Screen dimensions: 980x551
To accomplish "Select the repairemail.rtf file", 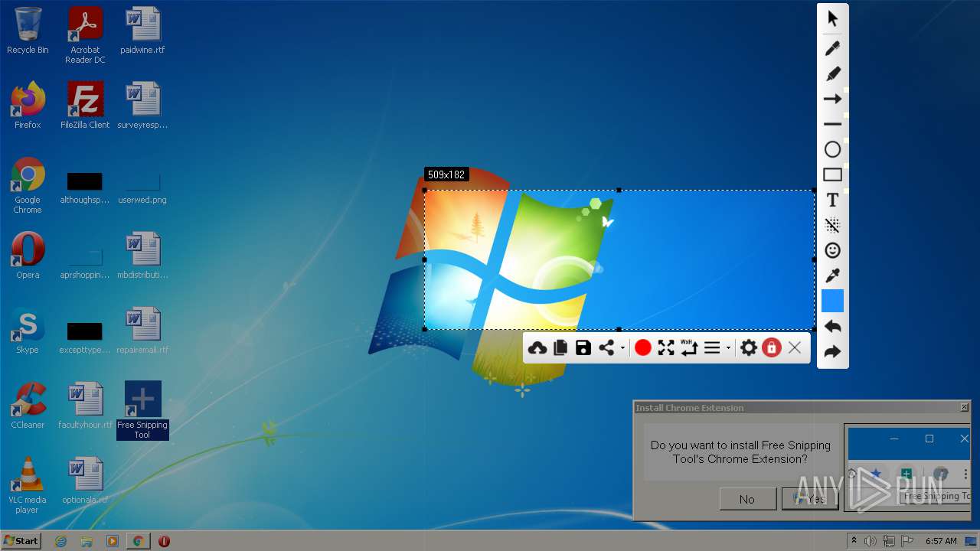I will (142, 331).
